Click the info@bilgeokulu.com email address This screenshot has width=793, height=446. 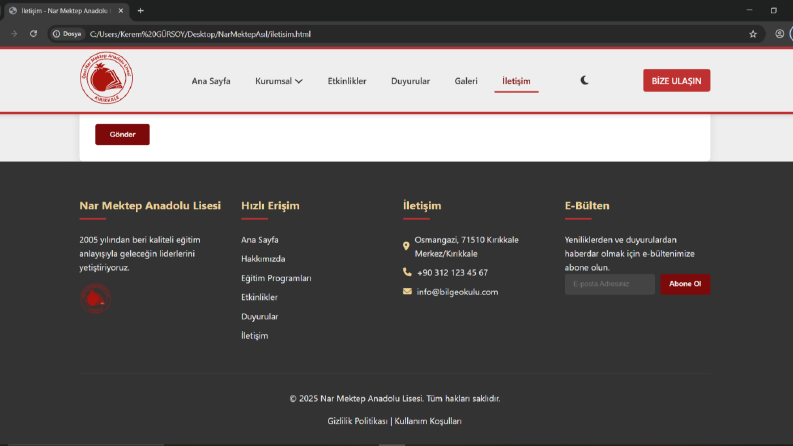coord(457,292)
